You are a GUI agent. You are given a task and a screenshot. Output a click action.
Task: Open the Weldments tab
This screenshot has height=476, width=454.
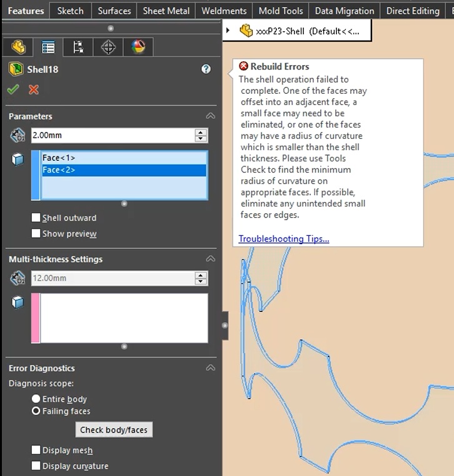[224, 11]
